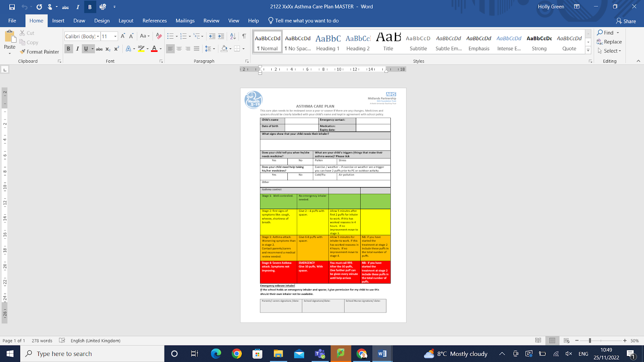
Task: Click the Copy command
Action: pos(29,42)
